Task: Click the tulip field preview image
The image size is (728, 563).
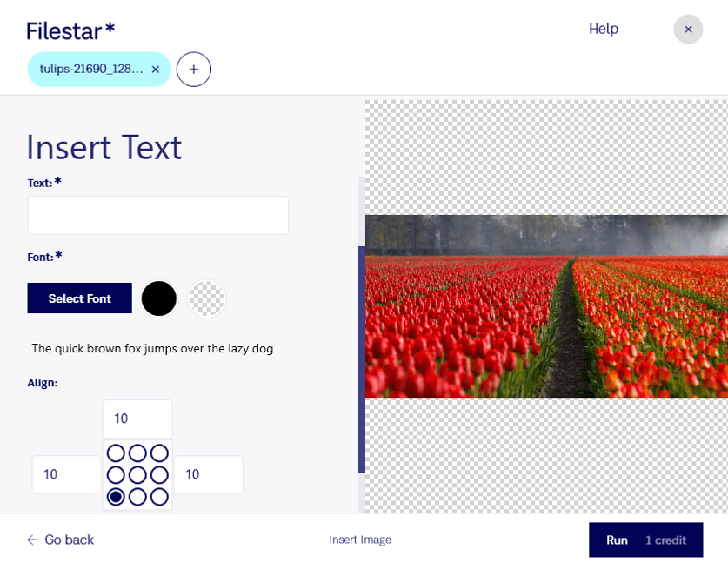Action: tap(546, 306)
